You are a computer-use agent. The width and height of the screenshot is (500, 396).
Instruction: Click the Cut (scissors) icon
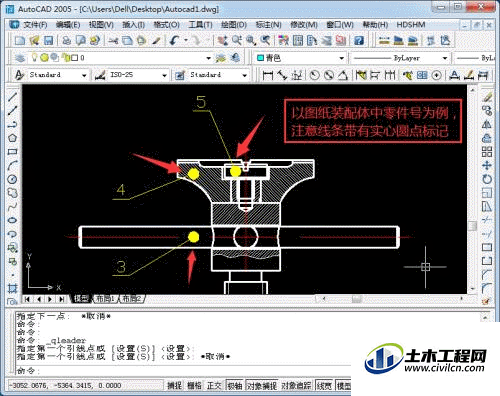click(113, 41)
